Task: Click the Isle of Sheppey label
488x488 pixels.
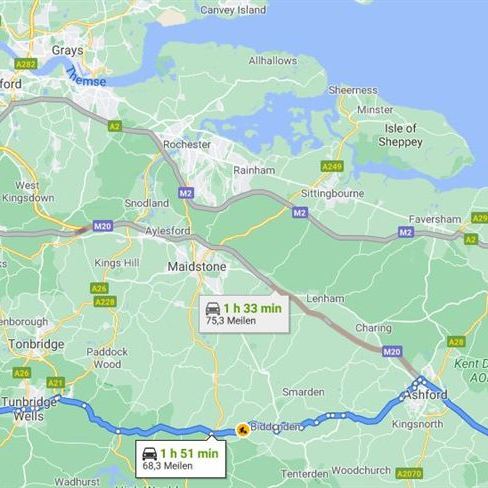Action: (400, 135)
